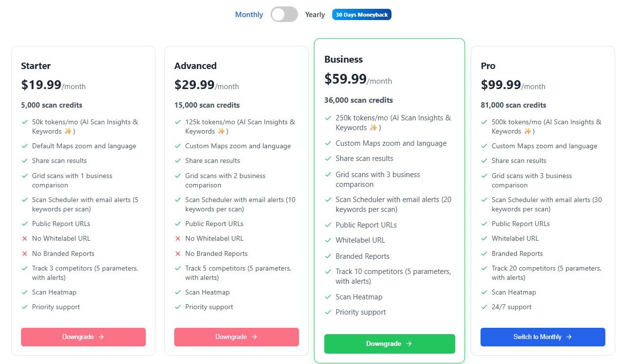Click the checkmark next to Business Whitelabel URL

click(328, 240)
